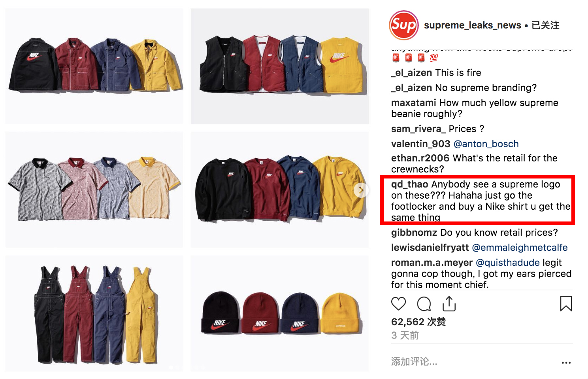Toggle the 已关注 following button

(545, 25)
